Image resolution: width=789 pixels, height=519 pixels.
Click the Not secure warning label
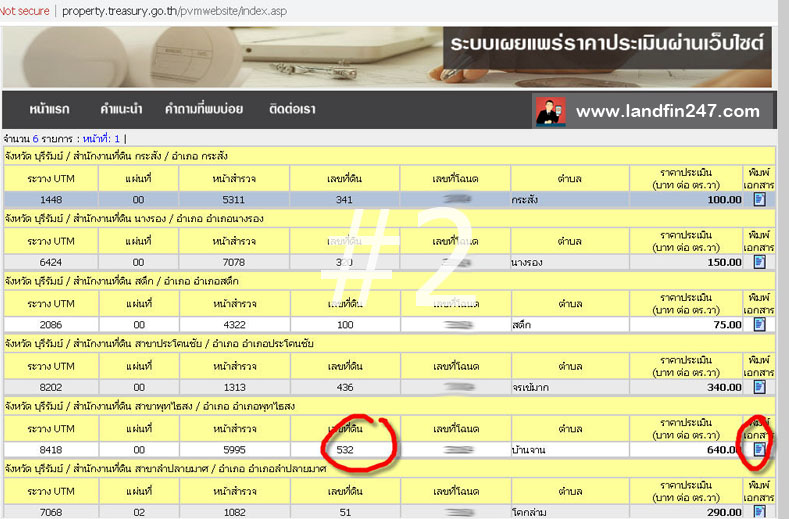coord(24,11)
